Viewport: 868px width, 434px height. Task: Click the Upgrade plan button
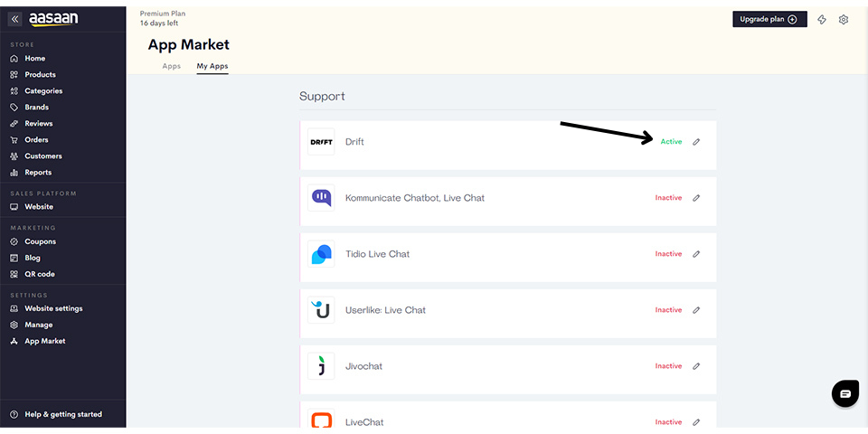[x=769, y=19]
